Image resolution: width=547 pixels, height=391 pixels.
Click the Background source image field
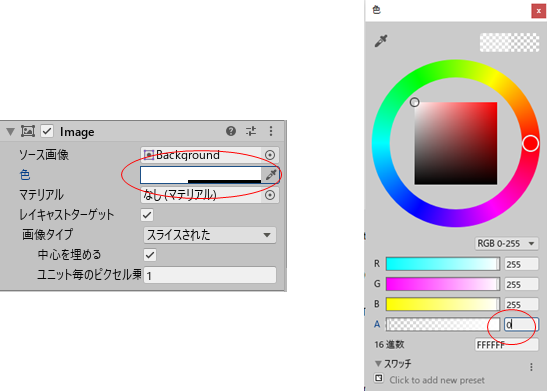[x=201, y=155]
